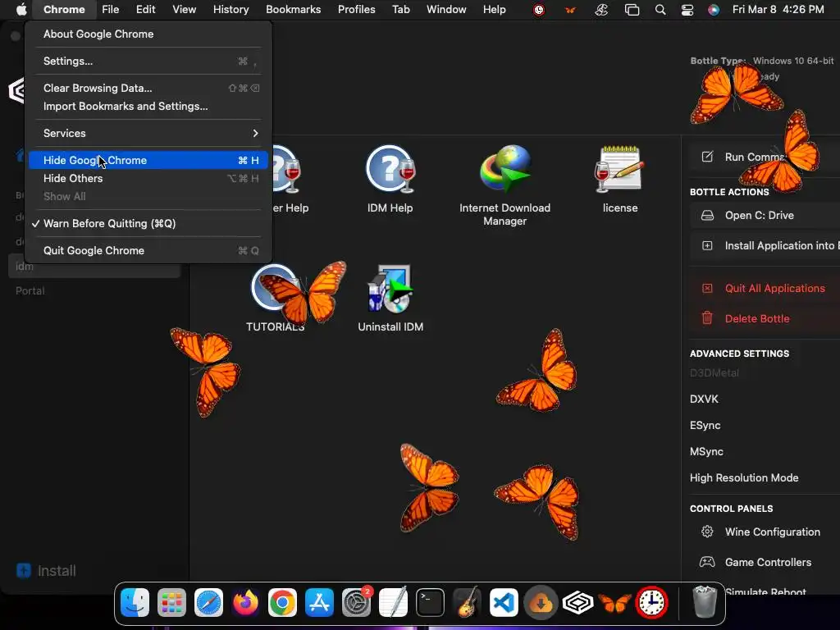Choose Clear Browsing Data…
840x630 pixels.
click(x=148, y=88)
